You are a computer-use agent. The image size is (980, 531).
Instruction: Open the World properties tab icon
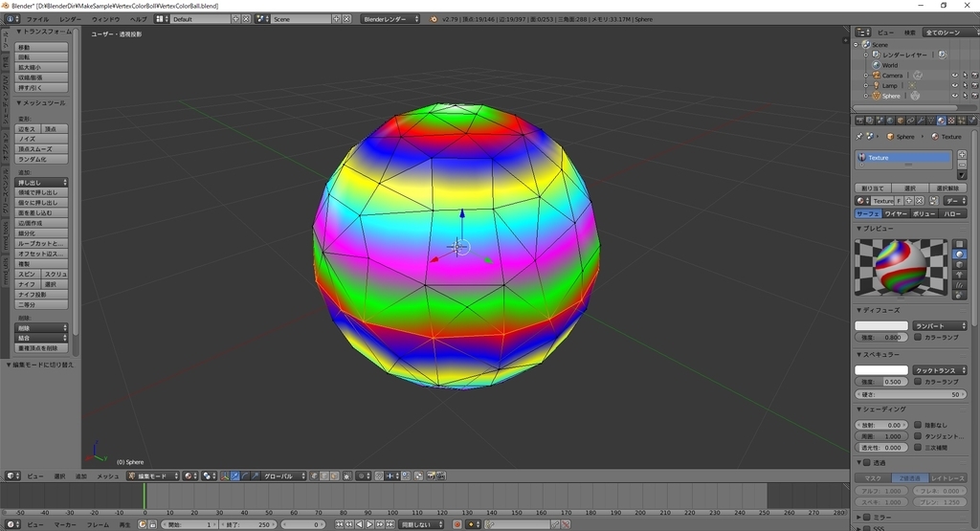click(x=890, y=120)
